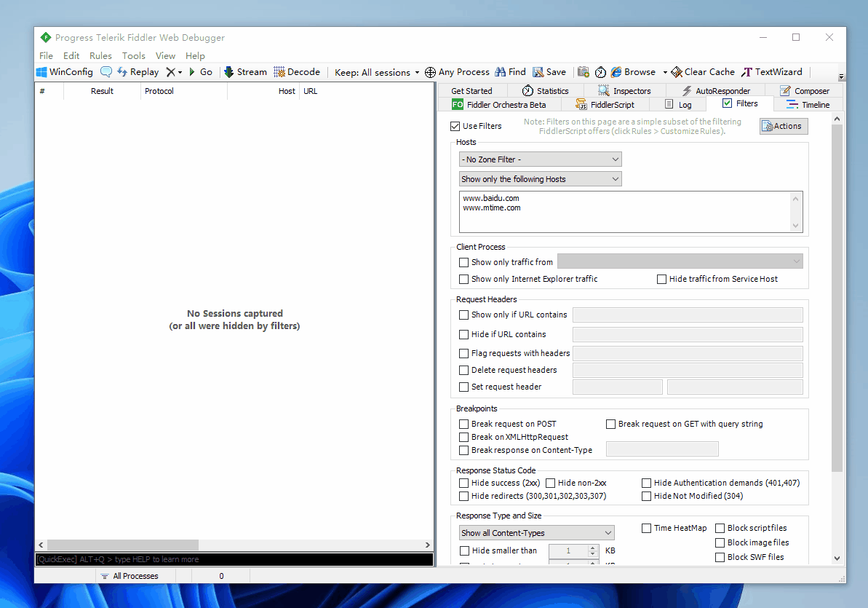Enable Delete request headers checkbox
Viewport: 868px width, 608px height.
pyautogui.click(x=464, y=370)
